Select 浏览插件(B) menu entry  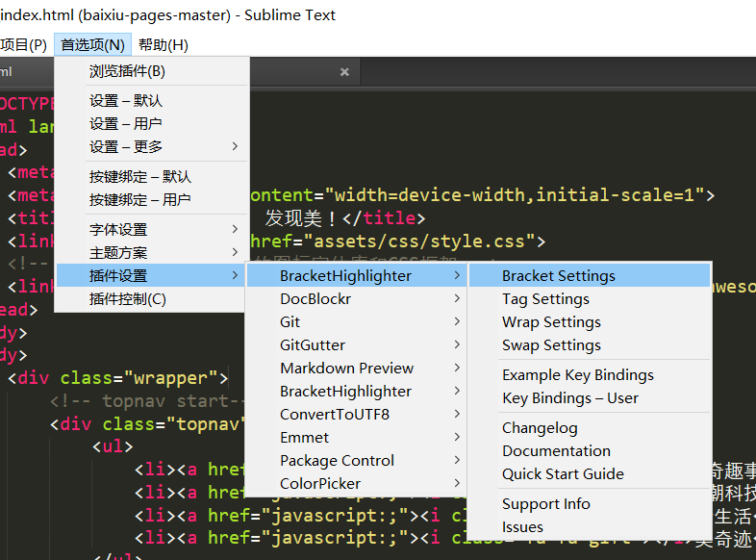tap(127, 71)
